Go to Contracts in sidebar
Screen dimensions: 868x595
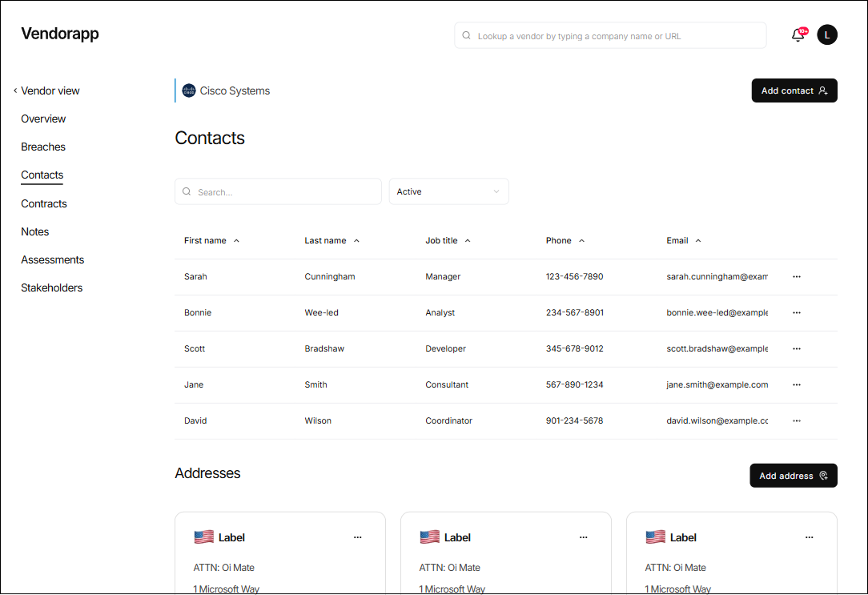pyautogui.click(x=44, y=203)
